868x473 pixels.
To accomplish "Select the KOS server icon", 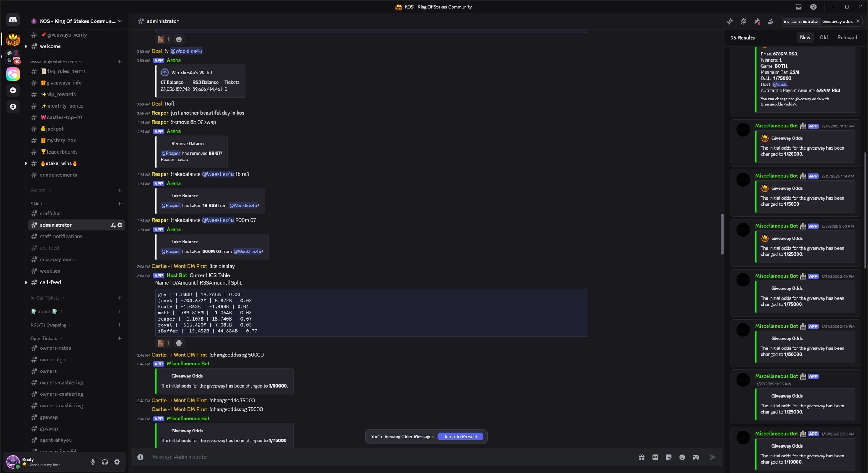I will click(x=13, y=39).
